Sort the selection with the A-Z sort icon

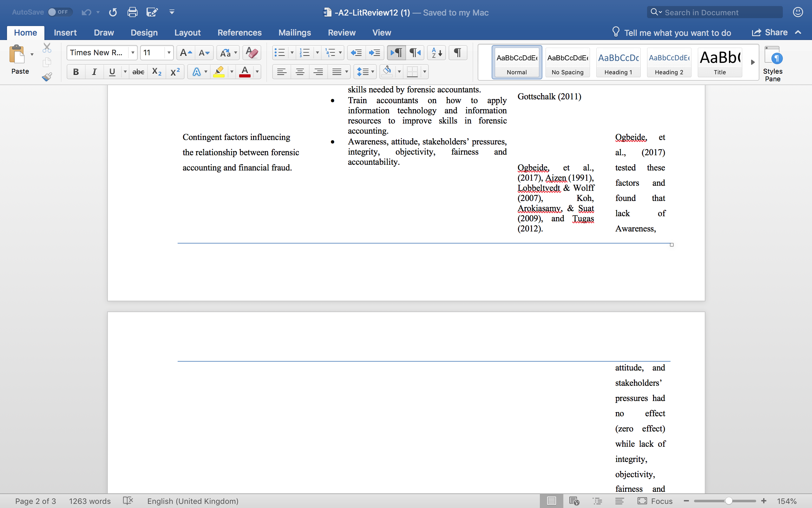[436, 53]
